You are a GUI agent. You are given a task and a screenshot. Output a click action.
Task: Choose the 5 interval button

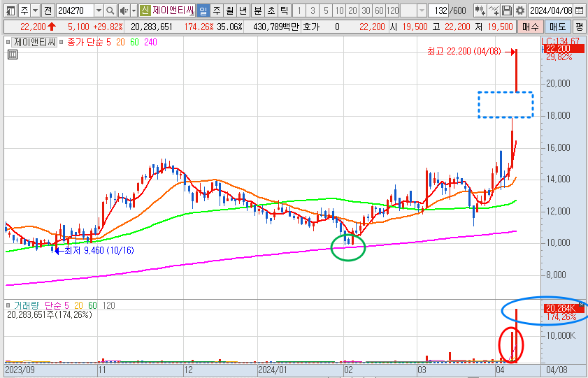(x=326, y=10)
